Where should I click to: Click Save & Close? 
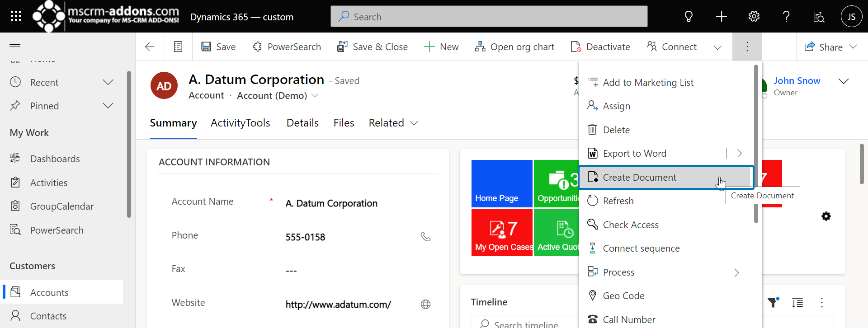373,47
